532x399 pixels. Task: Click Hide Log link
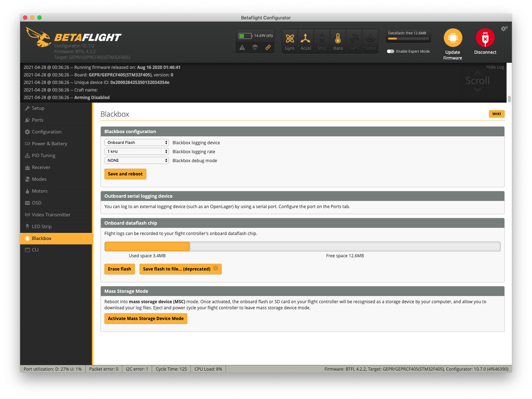[495, 67]
